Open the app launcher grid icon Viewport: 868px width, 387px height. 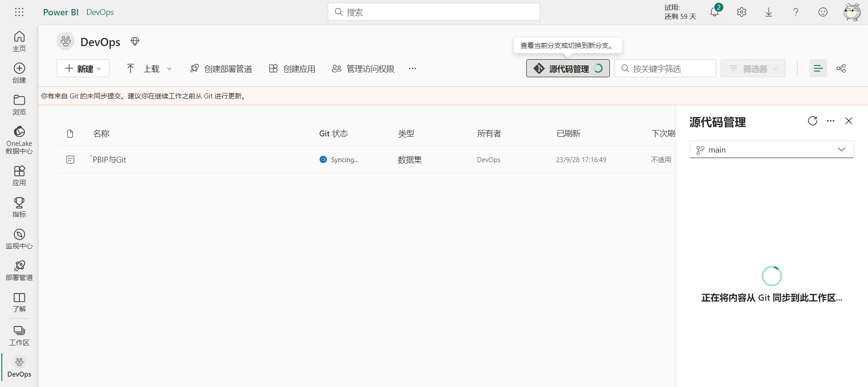pyautogui.click(x=19, y=12)
